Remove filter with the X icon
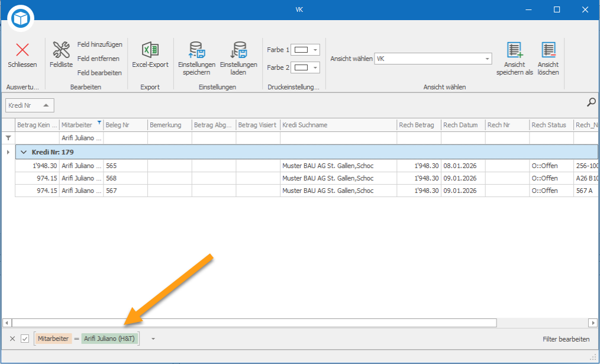 point(12,339)
